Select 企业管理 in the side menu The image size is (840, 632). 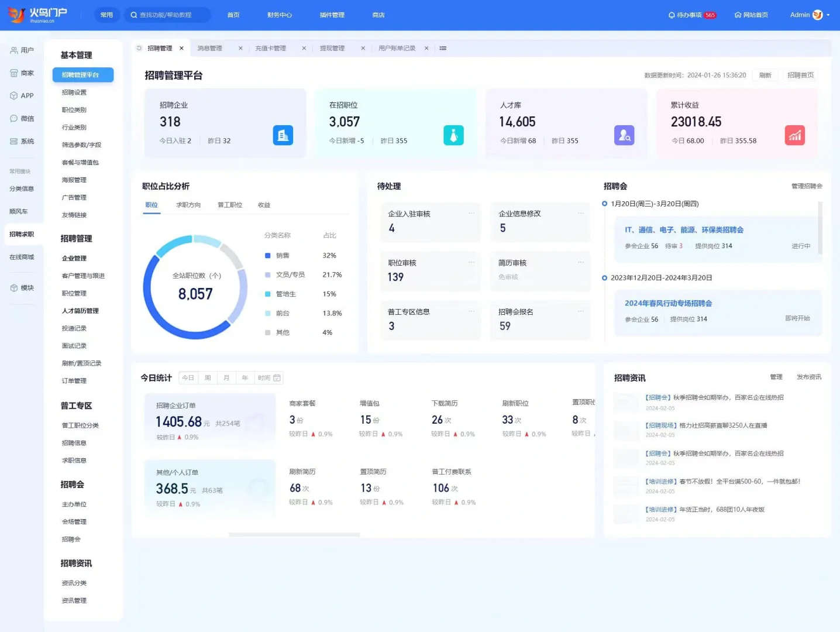point(74,258)
